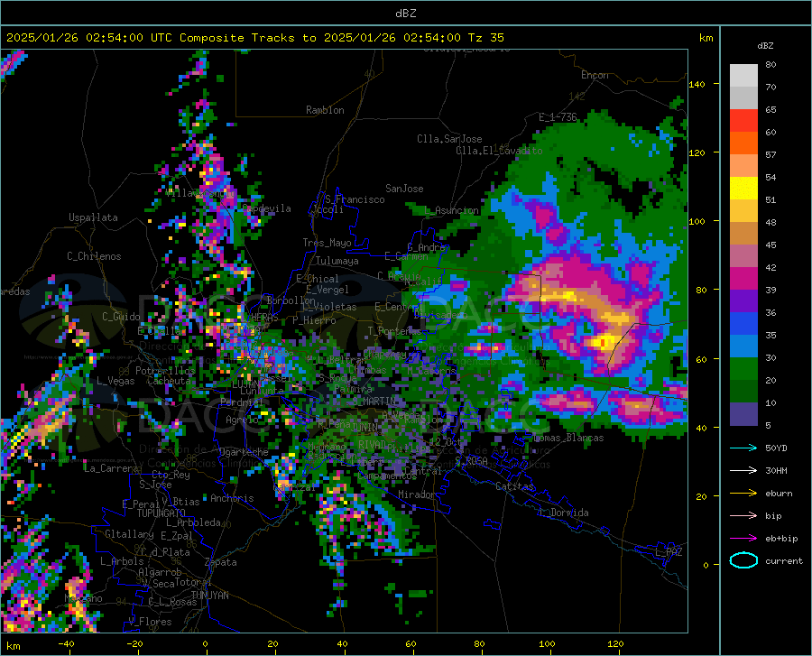Image resolution: width=812 pixels, height=656 pixels.
Task: Click the C_Chilenos place label
Action: click(94, 256)
